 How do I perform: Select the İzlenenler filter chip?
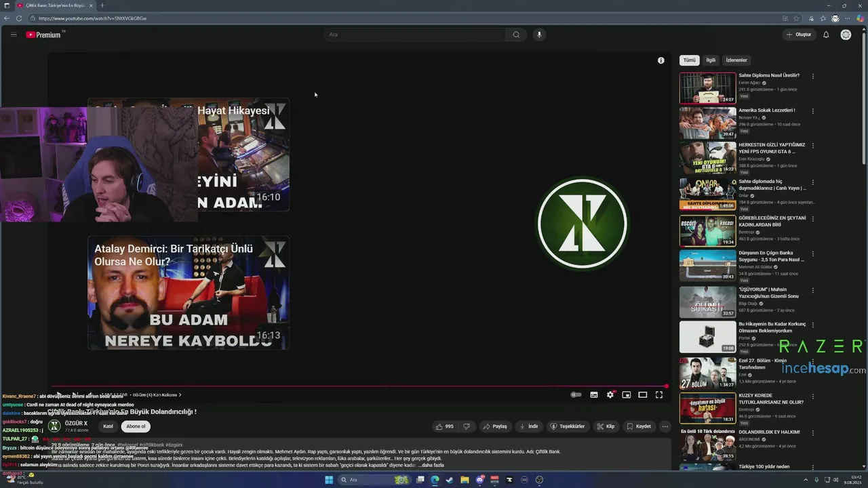click(x=736, y=60)
